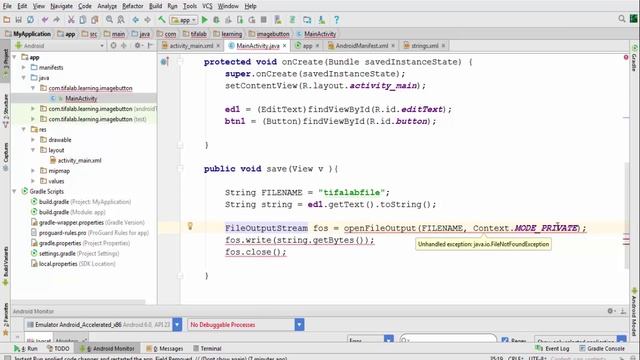Switch to strings.xml editor tab
Screen dimensions: 640x360
[x=424, y=46]
